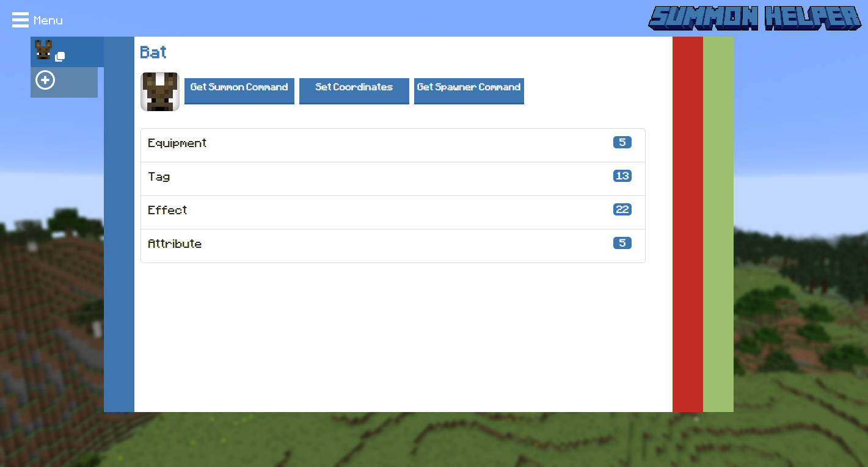Open Set Coordinates
868x467 pixels.
point(354,91)
